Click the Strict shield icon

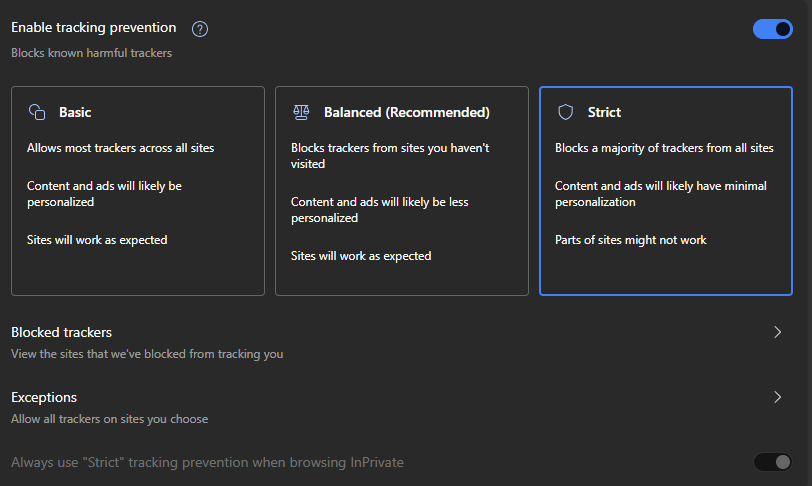(x=565, y=112)
